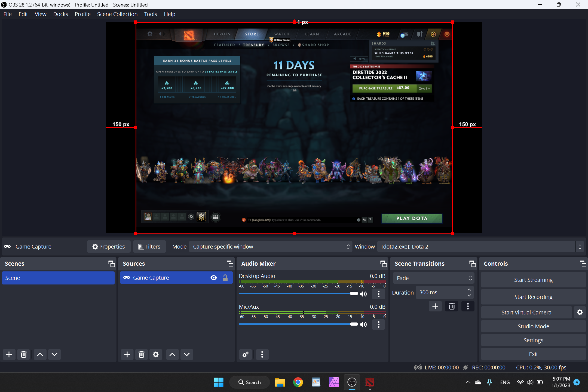Open the Help menu
588x392 pixels.
tap(170, 14)
